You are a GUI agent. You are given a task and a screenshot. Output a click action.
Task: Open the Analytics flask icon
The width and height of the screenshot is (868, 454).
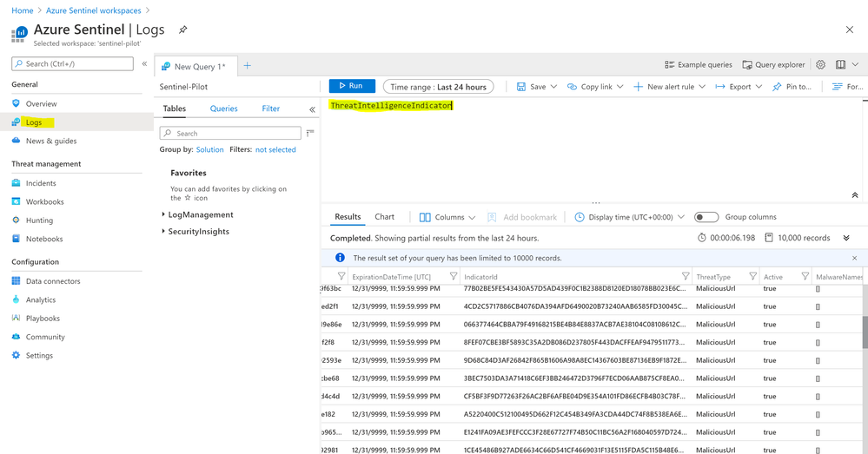[x=16, y=299]
